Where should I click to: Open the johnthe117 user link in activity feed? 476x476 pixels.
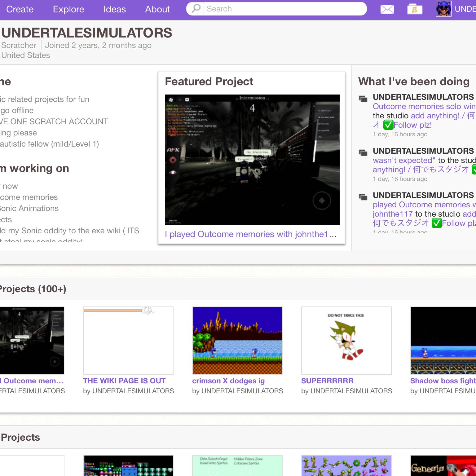[393, 214]
